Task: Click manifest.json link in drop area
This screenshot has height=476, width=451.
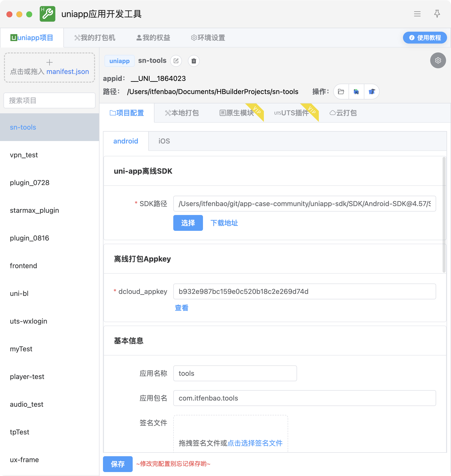Action: 68,71
